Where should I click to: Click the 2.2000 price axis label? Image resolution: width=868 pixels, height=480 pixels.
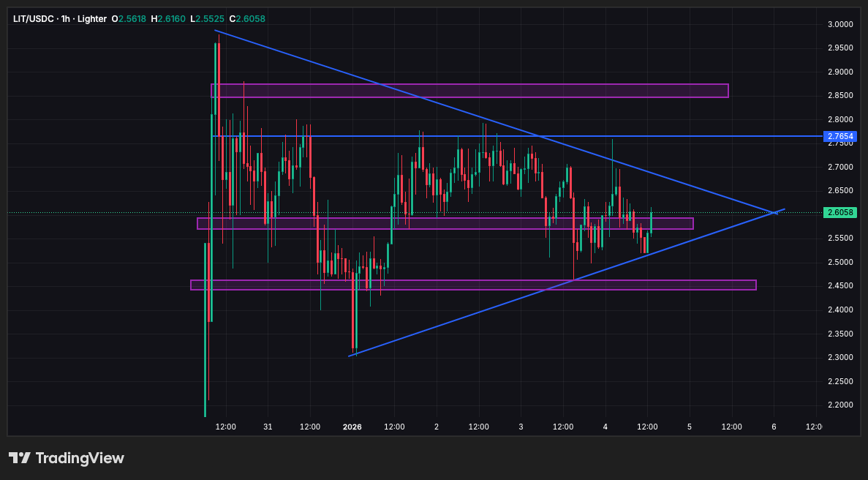(840, 405)
